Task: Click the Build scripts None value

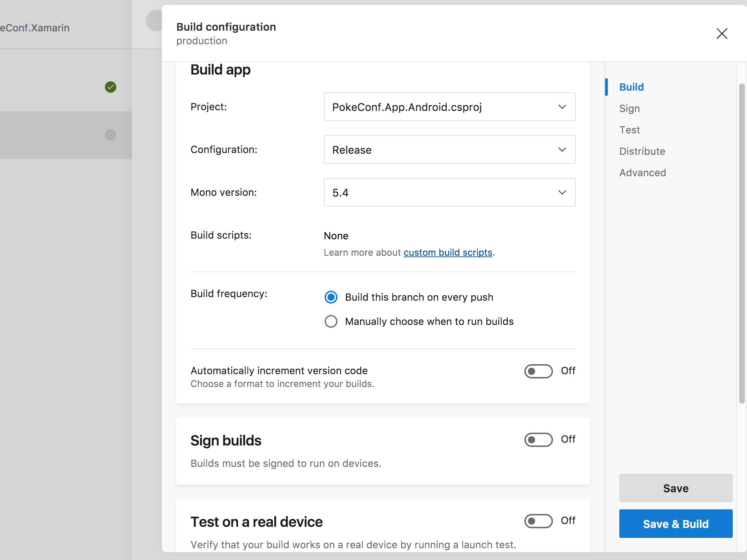Action: click(x=336, y=236)
